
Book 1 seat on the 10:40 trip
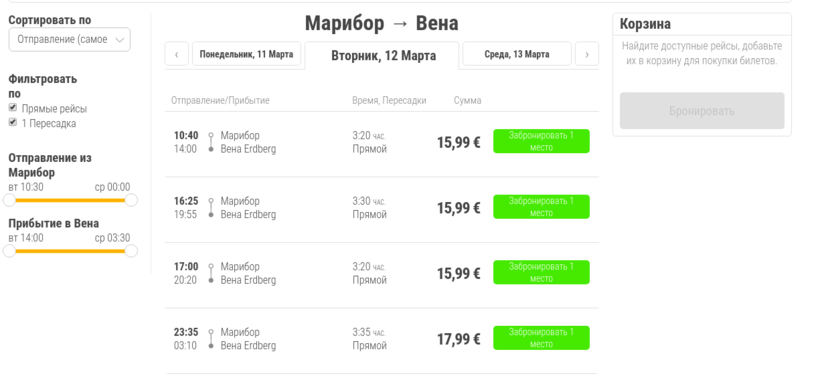pyautogui.click(x=541, y=141)
